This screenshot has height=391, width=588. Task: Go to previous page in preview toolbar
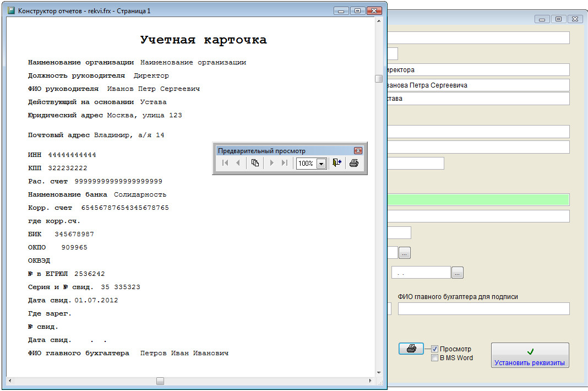(x=238, y=163)
